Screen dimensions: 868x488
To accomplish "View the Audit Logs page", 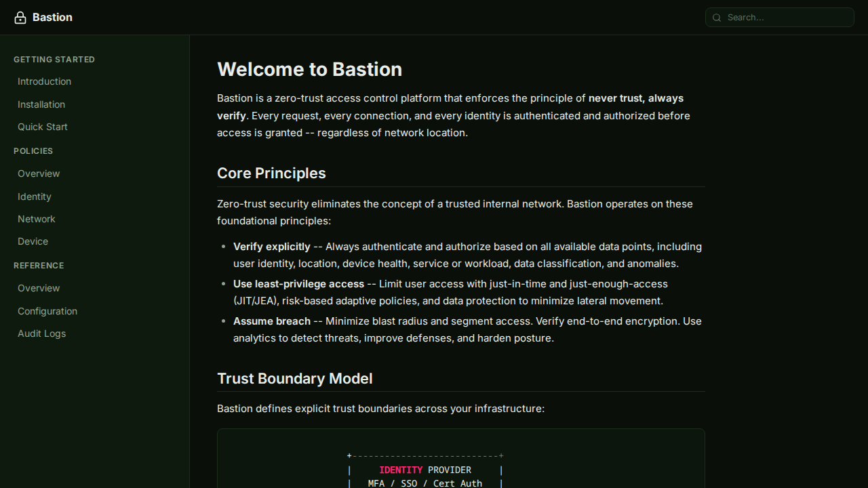I will [x=41, y=333].
